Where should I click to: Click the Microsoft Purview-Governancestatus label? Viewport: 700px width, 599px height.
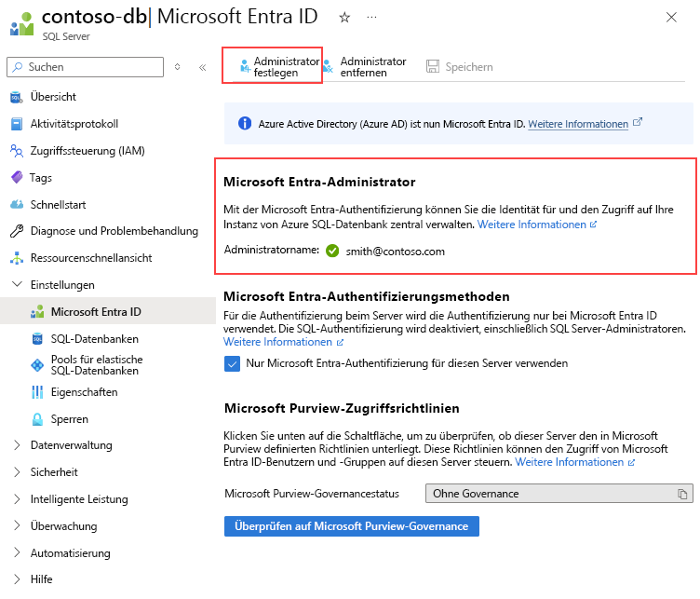312,494
